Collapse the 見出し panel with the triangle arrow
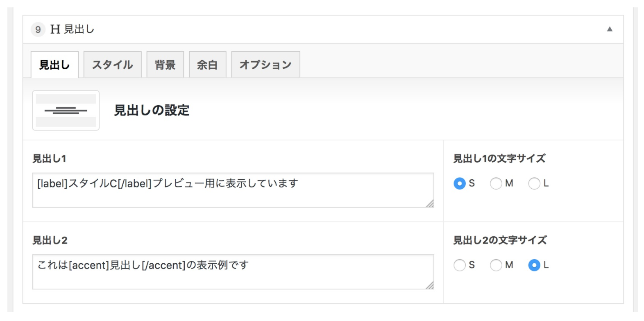The height and width of the screenshot is (321, 644). pyautogui.click(x=610, y=29)
